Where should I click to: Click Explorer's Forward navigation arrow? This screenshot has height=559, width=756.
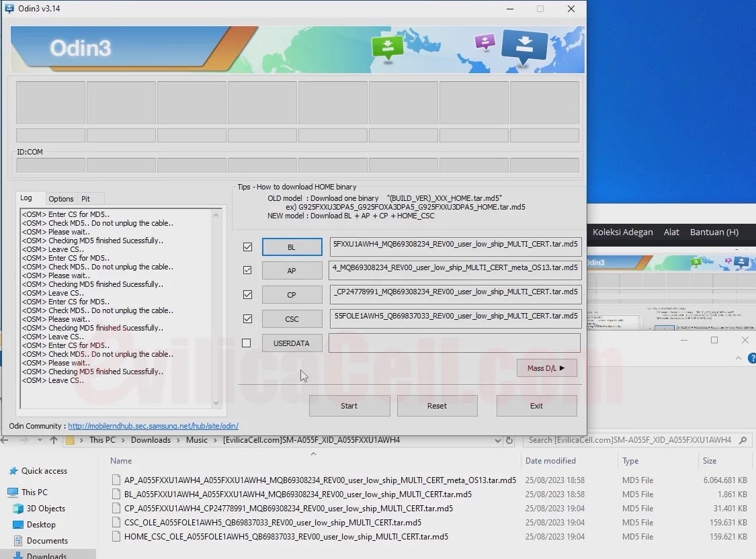point(24,440)
